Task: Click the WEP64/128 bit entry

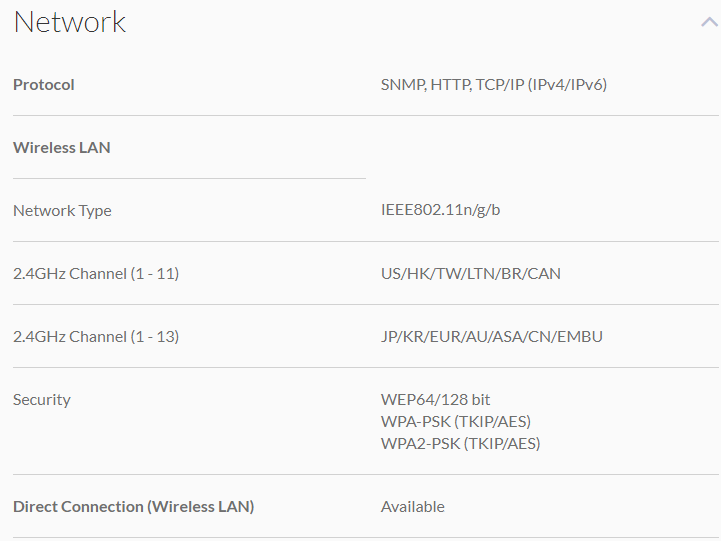Action: point(435,400)
